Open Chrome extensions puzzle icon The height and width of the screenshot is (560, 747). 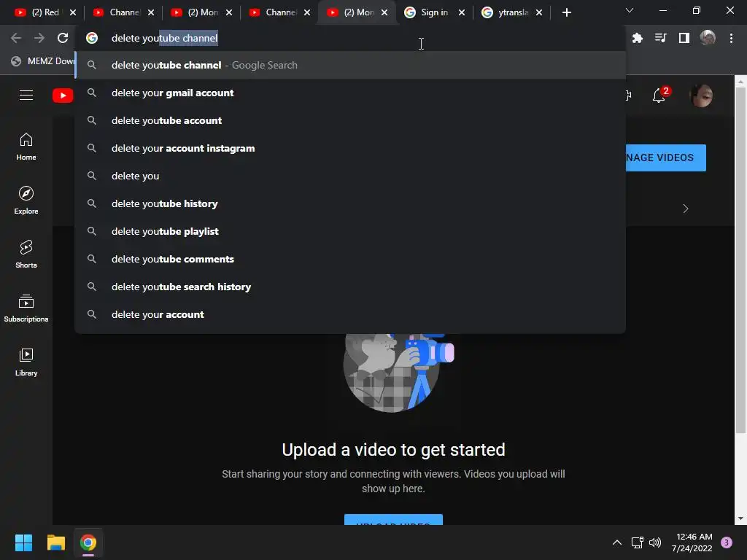pyautogui.click(x=638, y=38)
